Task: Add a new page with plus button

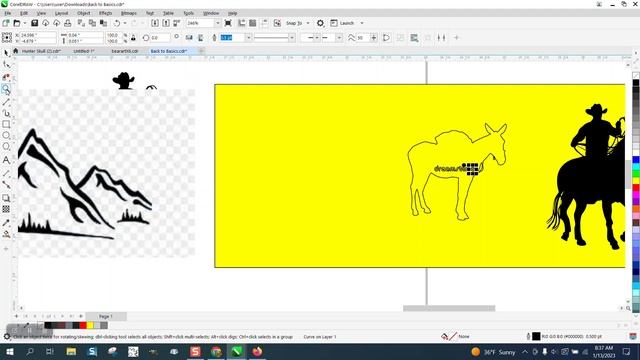Action: [x=16, y=316]
